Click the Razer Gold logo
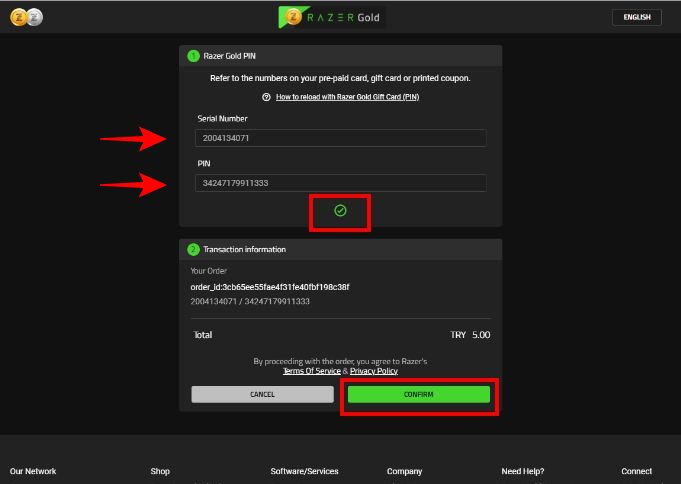681x484 pixels. [x=331, y=17]
